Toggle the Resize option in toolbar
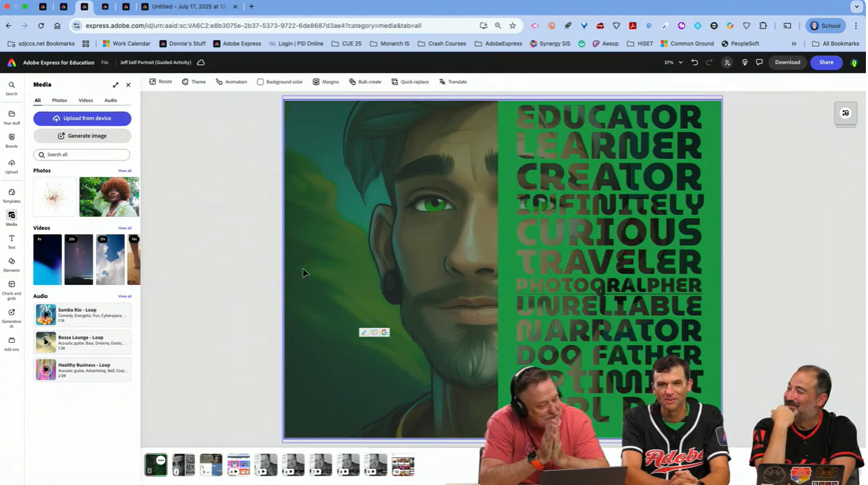Screen dimensions: 868x485 (160, 82)
